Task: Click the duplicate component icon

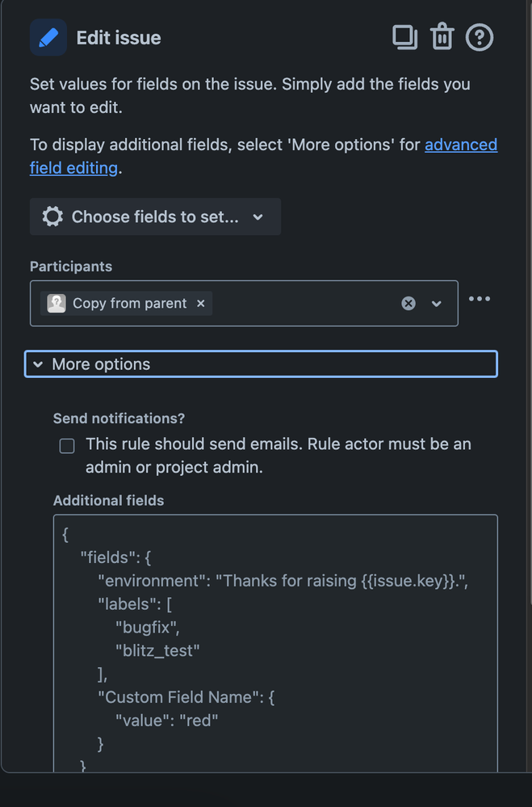Action: [x=404, y=37]
